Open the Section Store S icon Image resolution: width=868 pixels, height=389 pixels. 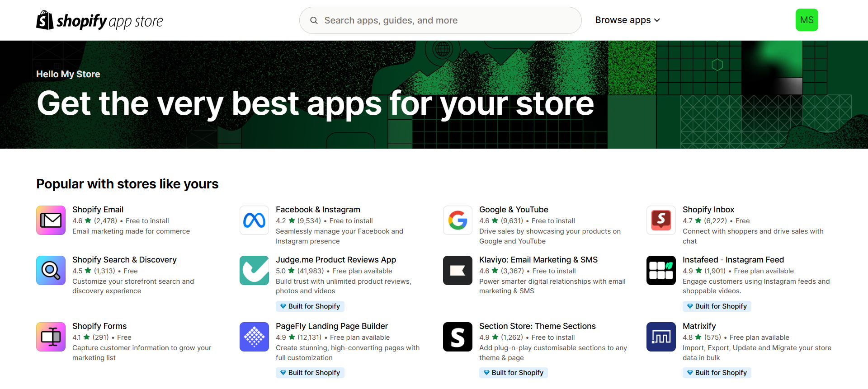tap(458, 337)
